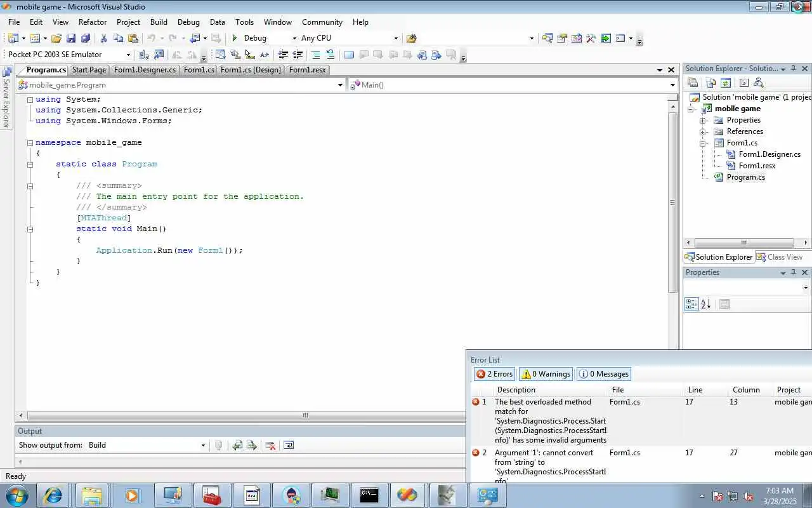This screenshot has width=812, height=508.
Task: Click the code editor vertical scrollbar
Action: [x=673, y=202]
